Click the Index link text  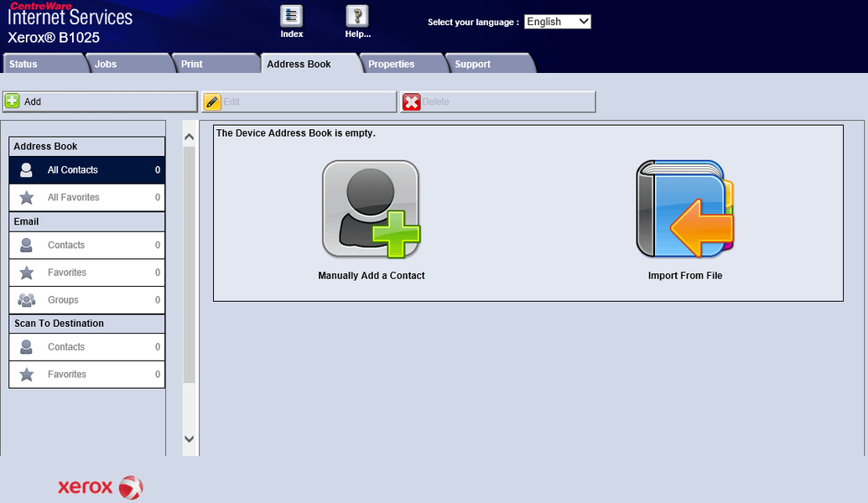point(291,34)
